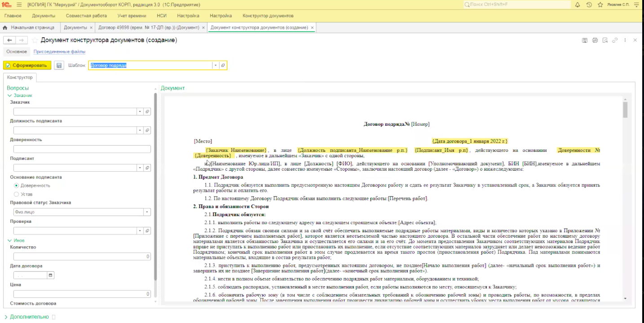
Task: Open the Заказчик dropdown arrow
Action: (x=140, y=111)
